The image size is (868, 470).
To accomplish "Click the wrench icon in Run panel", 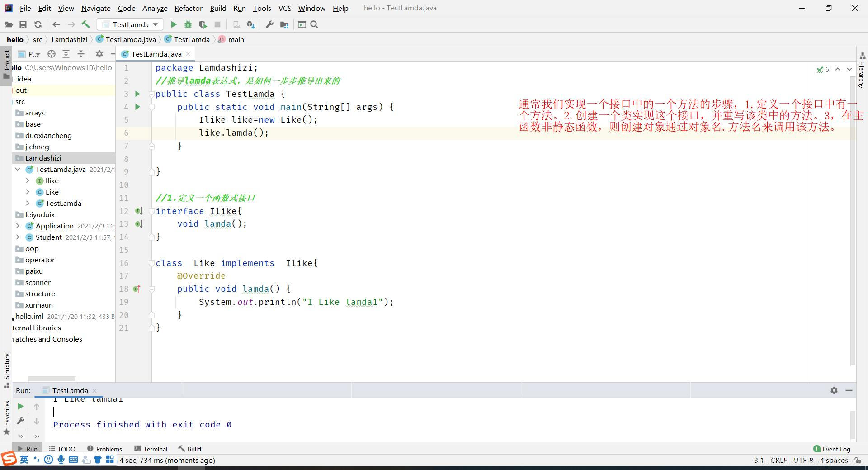I will pyautogui.click(x=20, y=421).
